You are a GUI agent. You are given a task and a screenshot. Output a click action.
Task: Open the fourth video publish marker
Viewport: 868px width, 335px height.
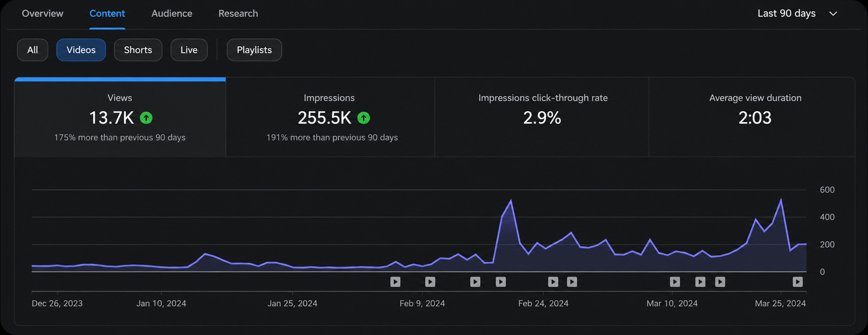click(501, 282)
